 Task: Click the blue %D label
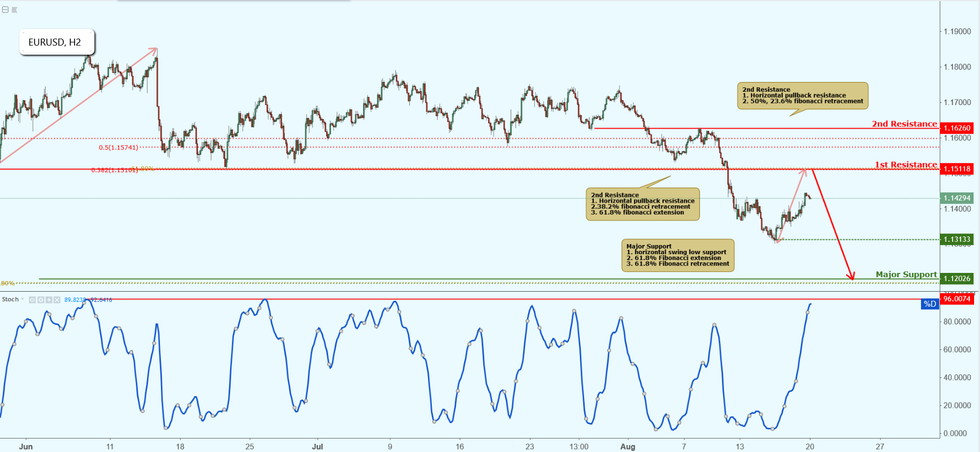(x=930, y=304)
